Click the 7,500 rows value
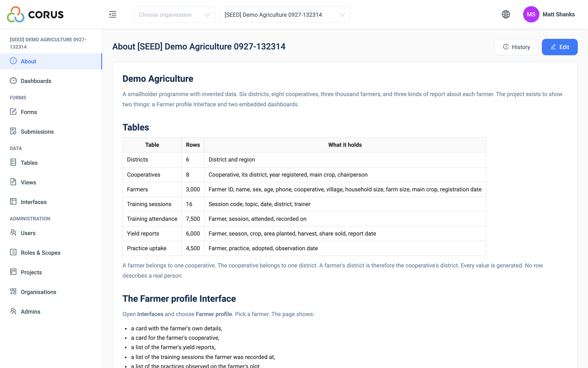 pyautogui.click(x=193, y=219)
